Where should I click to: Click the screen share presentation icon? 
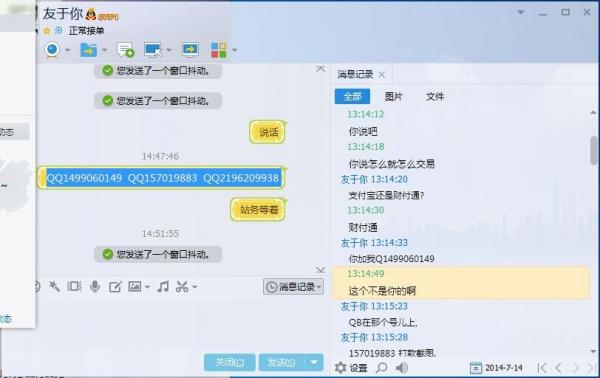[x=190, y=50]
